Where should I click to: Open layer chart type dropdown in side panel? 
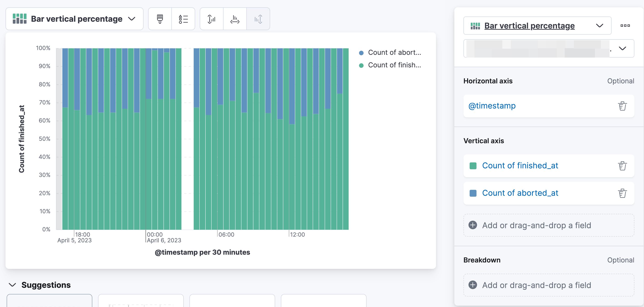(x=537, y=26)
